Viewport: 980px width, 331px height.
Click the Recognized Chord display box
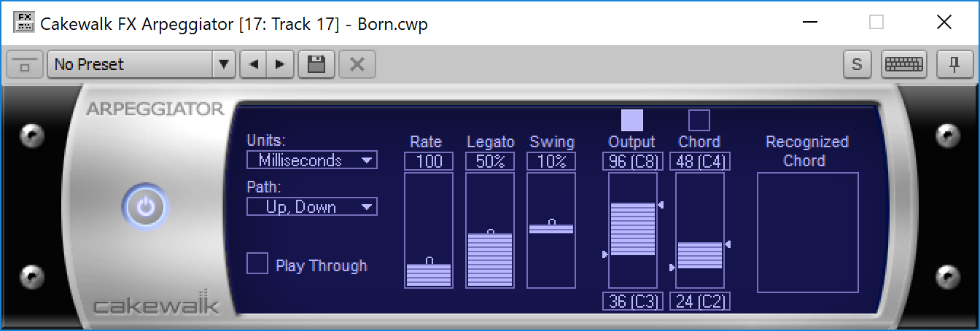[808, 233]
